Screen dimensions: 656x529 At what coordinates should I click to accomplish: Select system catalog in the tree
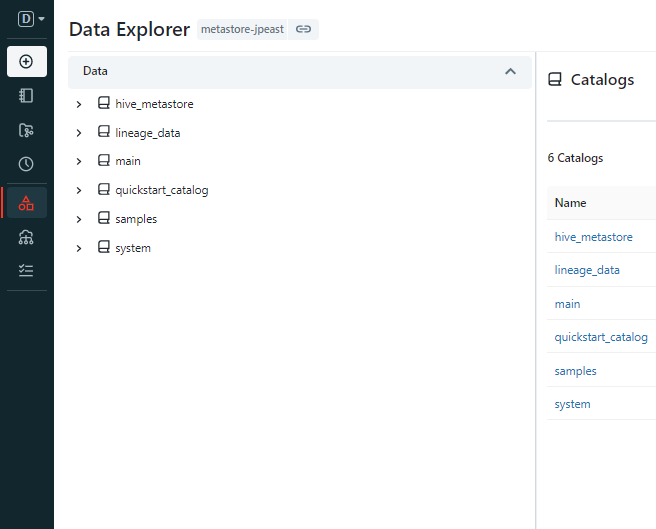(133, 248)
